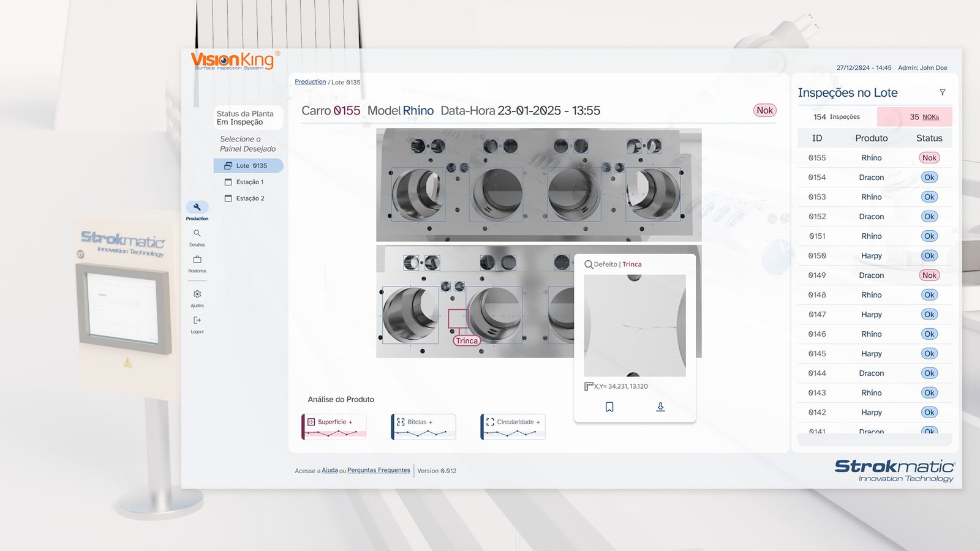Switch to Estação 2 panel

249,198
